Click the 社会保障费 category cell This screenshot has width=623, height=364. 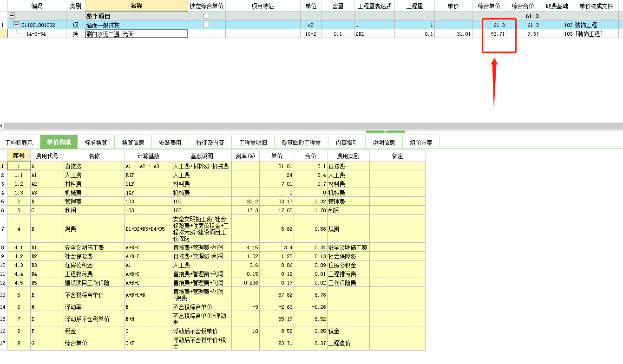(348, 256)
